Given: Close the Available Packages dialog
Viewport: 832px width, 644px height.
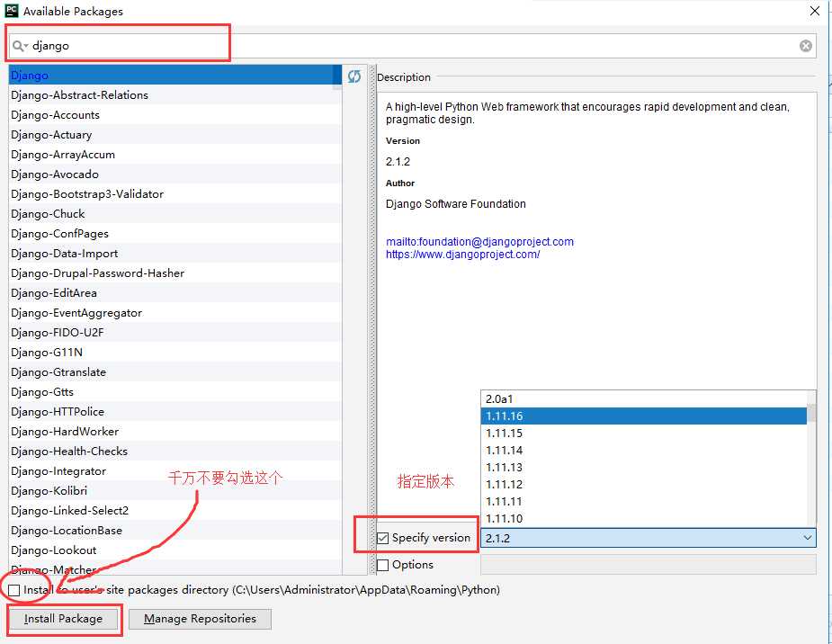Looking at the screenshot, I should pos(815,11).
